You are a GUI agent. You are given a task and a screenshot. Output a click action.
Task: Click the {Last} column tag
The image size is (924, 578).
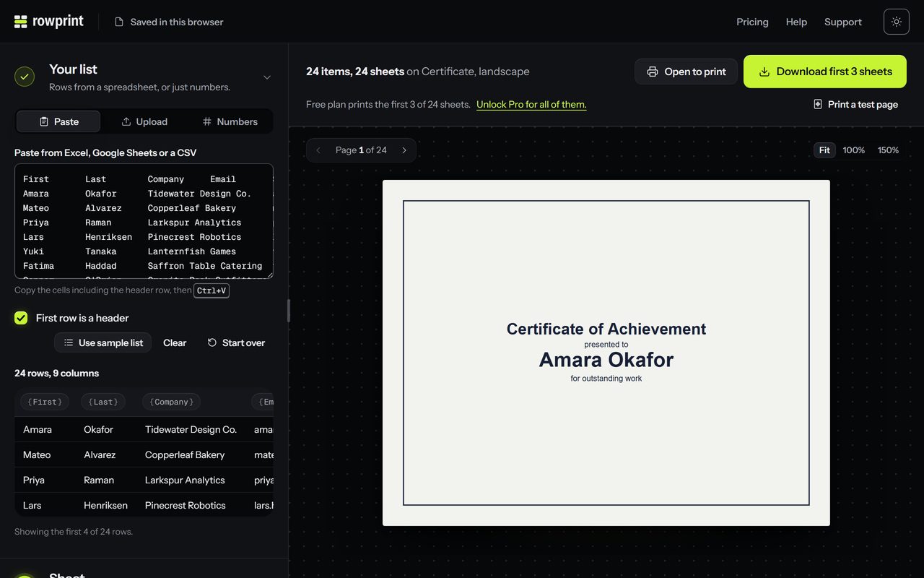(103, 402)
